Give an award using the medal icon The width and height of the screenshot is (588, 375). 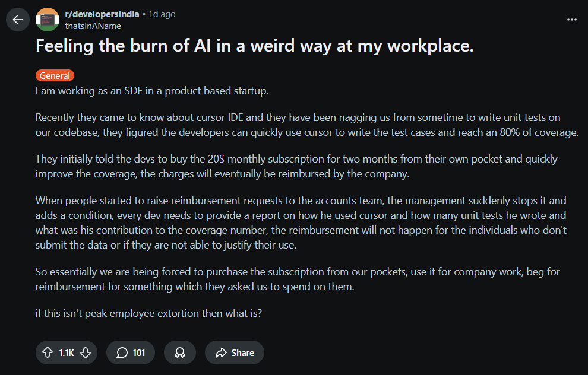(179, 352)
